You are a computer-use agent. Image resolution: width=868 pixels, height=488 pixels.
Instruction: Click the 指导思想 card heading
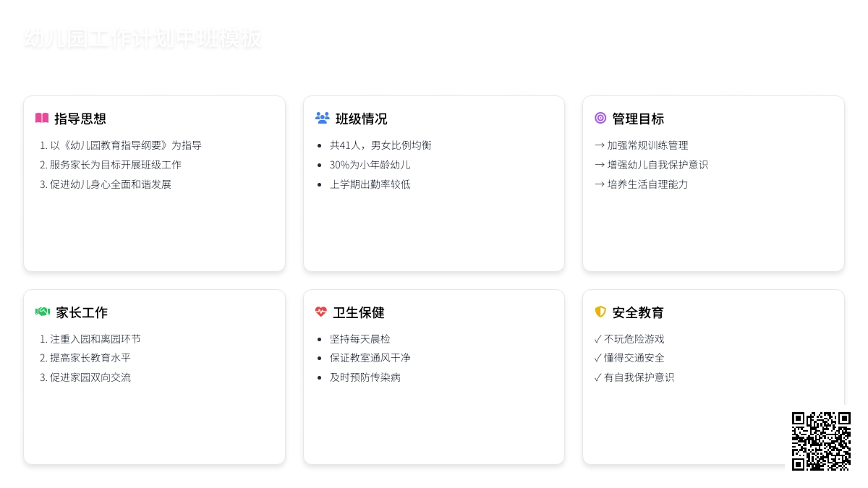pos(80,119)
